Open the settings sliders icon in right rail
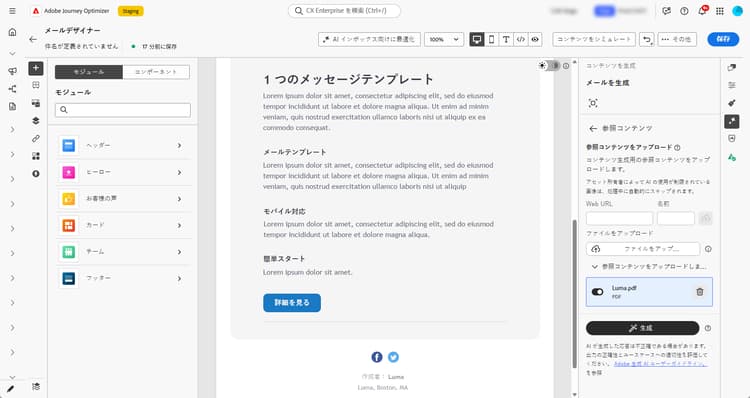The height and width of the screenshot is (398, 750). pyautogui.click(x=732, y=85)
